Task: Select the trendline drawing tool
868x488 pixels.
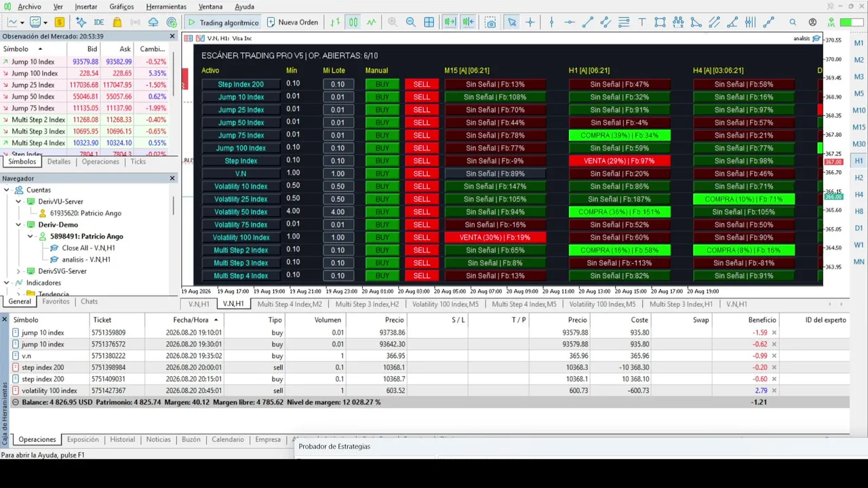Action: point(588,22)
